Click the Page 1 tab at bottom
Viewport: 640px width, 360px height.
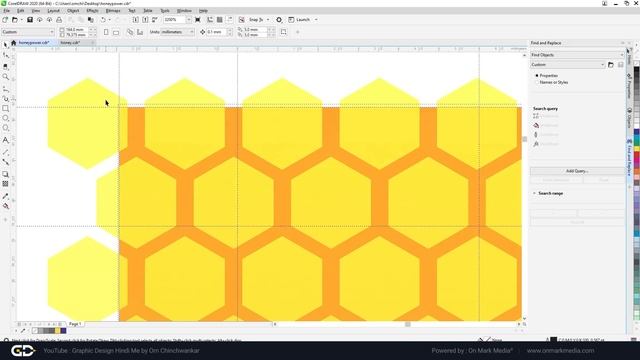(x=75, y=324)
